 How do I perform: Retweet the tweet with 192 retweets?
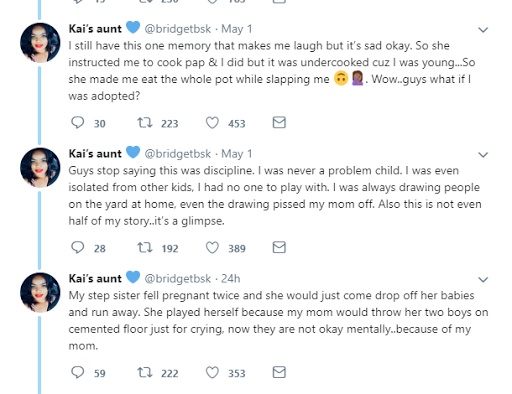coord(145,248)
